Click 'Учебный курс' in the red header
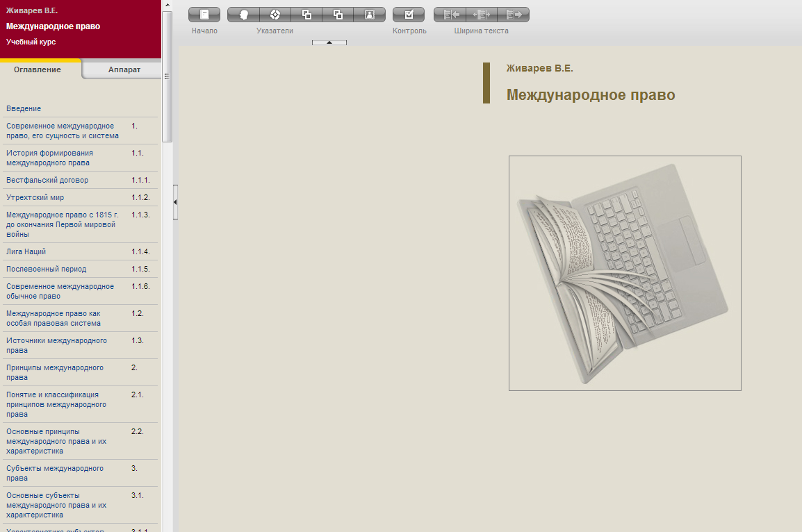Viewport: 802px width, 532px height. (x=31, y=42)
